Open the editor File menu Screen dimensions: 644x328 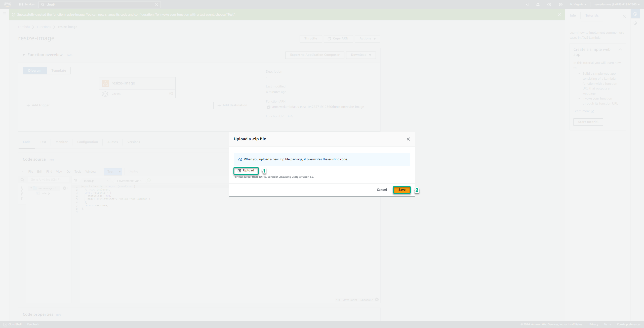[31, 172]
